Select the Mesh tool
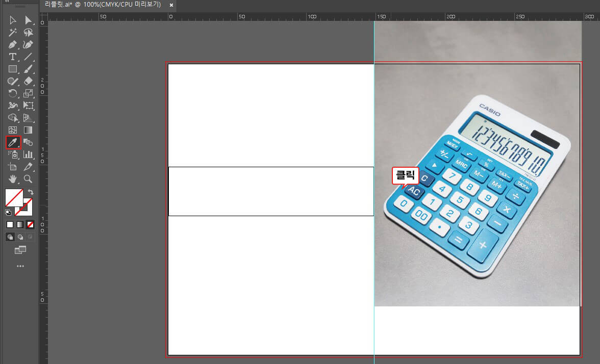 [x=13, y=130]
